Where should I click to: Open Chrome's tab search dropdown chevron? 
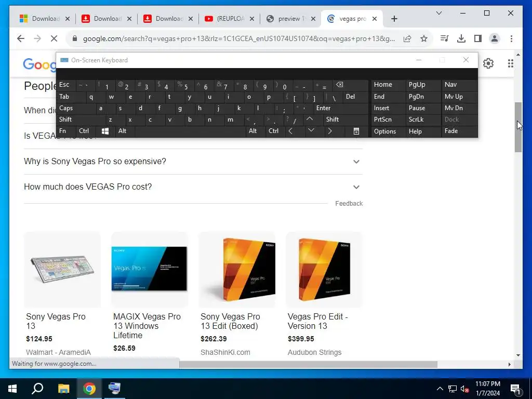438,13
